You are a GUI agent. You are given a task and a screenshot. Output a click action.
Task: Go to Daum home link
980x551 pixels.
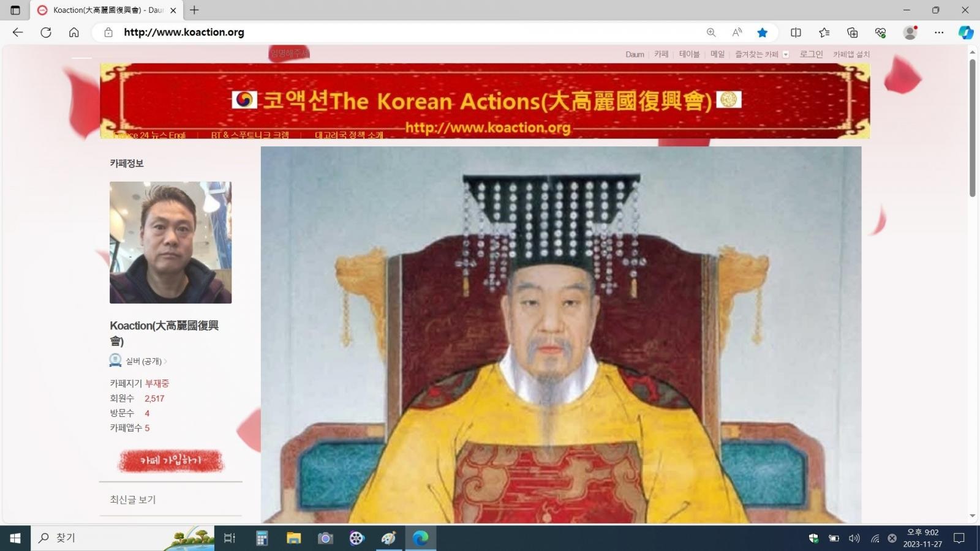point(635,54)
